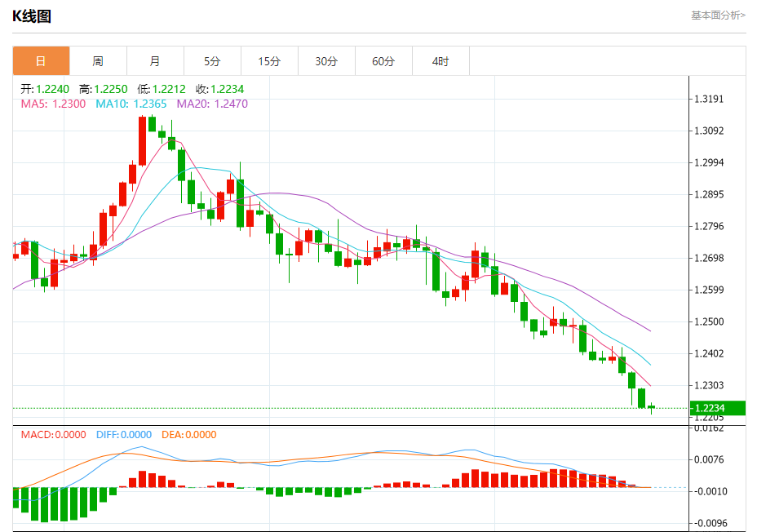Click the DEA value label
The image size is (757, 532).
pyautogui.click(x=188, y=434)
